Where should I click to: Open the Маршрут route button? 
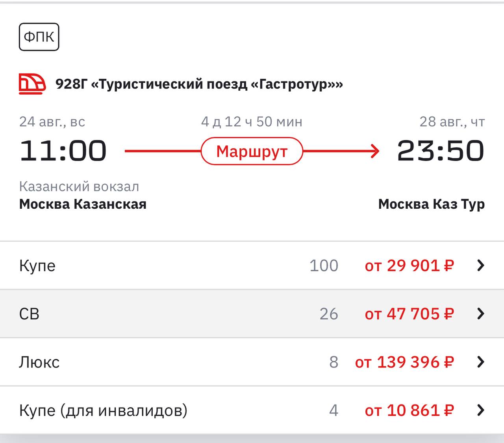pos(252,151)
